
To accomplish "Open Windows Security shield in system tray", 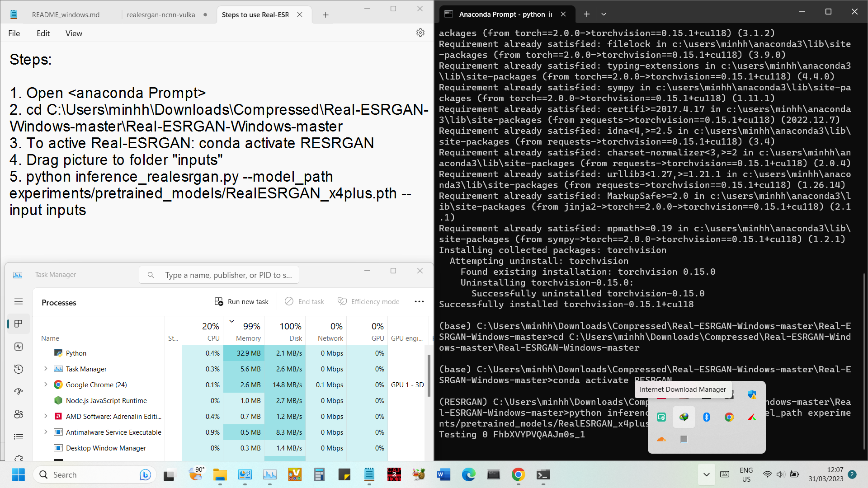I will coord(752,394).
